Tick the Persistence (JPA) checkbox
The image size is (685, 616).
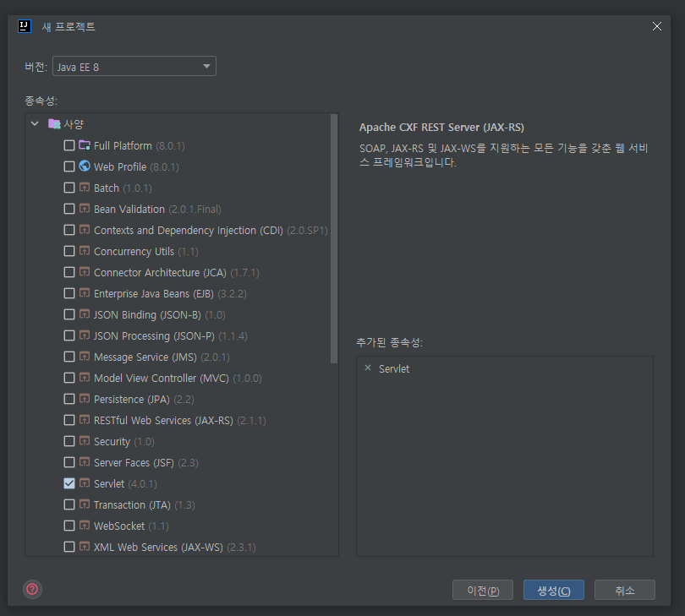tap(69, 399)
